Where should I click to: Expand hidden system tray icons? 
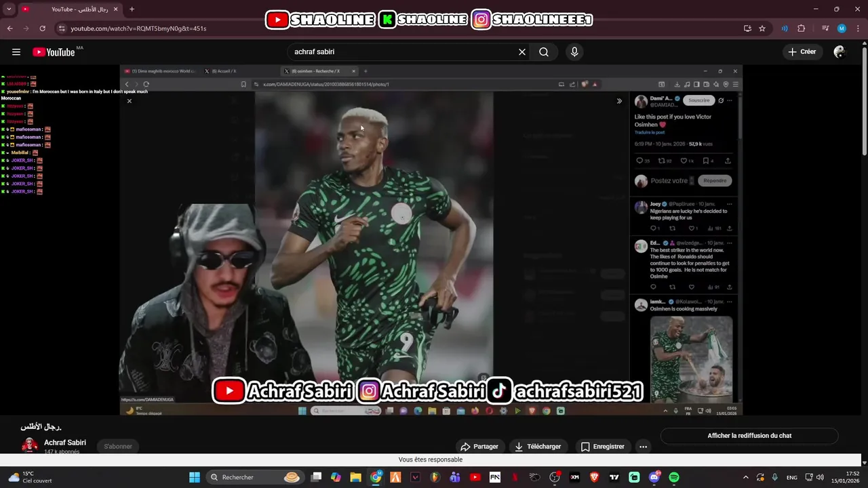point(746,477)
